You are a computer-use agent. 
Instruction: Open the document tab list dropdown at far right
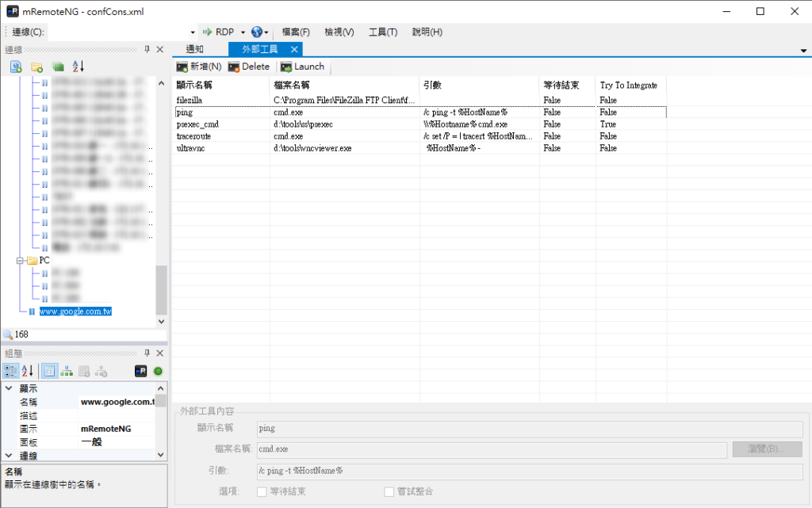804,51
